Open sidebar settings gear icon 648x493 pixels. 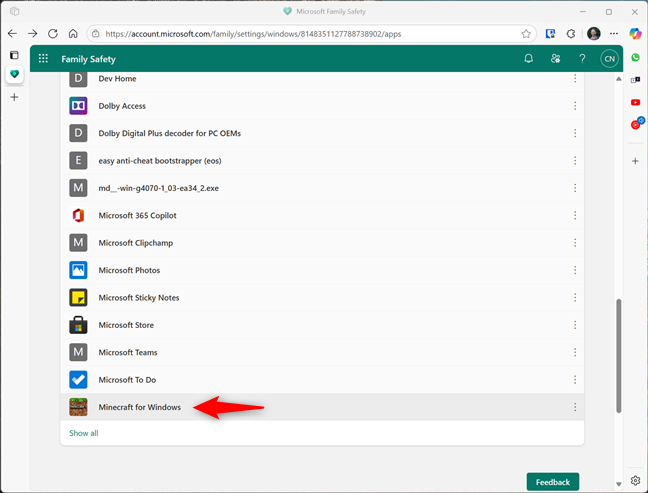point(636,480)
